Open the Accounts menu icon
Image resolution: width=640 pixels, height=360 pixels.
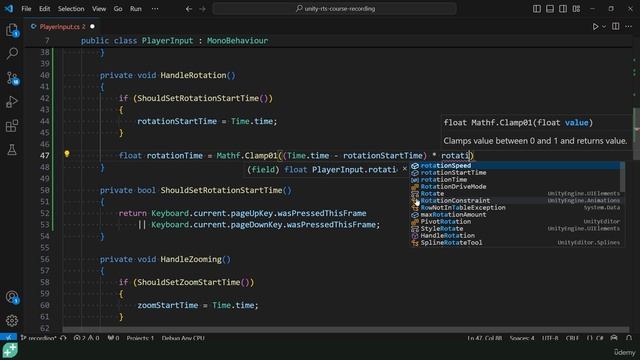12,297
